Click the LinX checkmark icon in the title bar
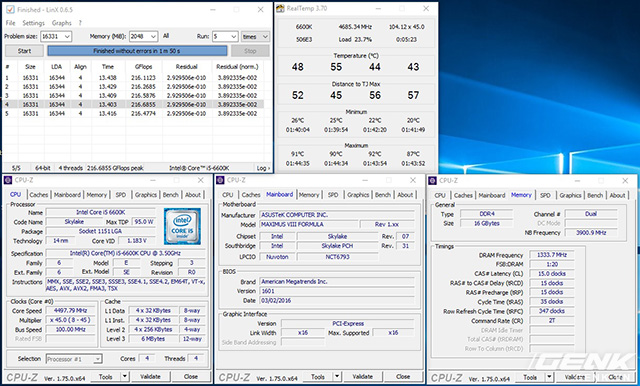This screenshot has width=640, height=386. (10, 9)
